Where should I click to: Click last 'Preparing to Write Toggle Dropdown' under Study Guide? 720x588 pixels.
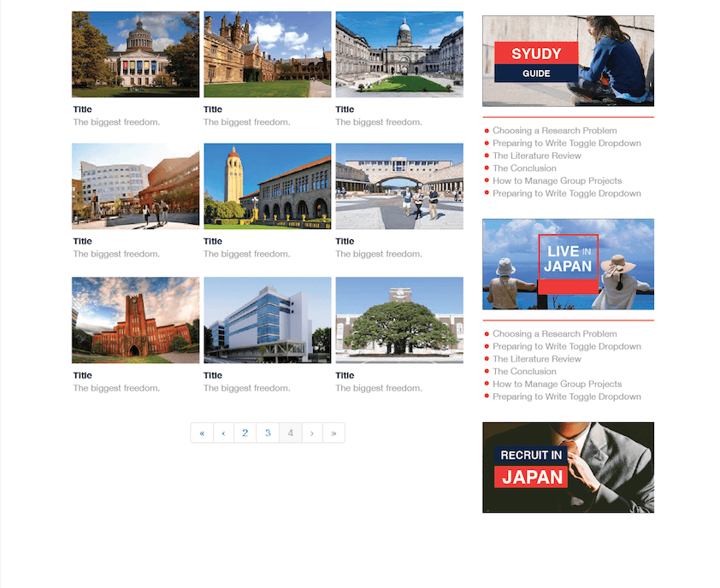pos(567,193)
